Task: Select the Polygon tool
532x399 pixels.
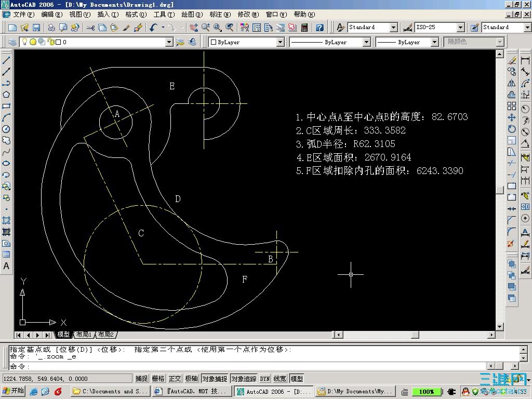Action: pos(6,95)
